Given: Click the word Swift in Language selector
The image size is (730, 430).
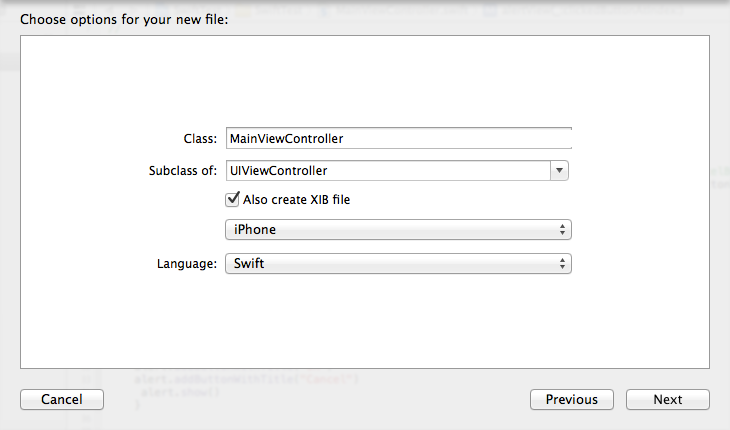Looking at the screenshot, I should 249,263.
